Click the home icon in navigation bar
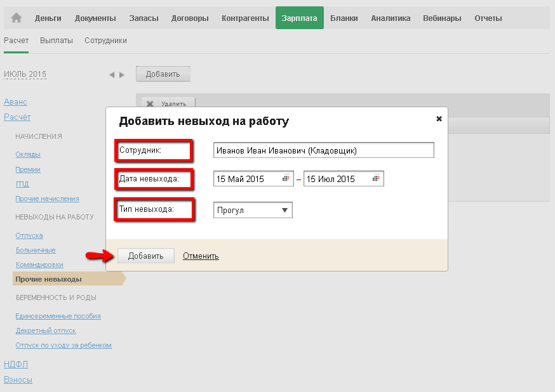 click(x=17, y=18)
